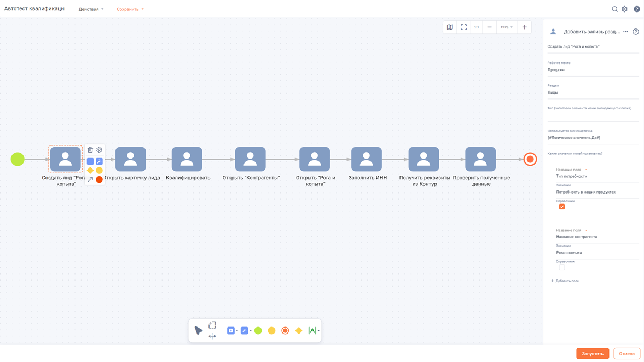The height and width of the screenshot is (362, 644).
Task: Activate the lasso selection tool in bottom palette
Action: tap(212, 325)
